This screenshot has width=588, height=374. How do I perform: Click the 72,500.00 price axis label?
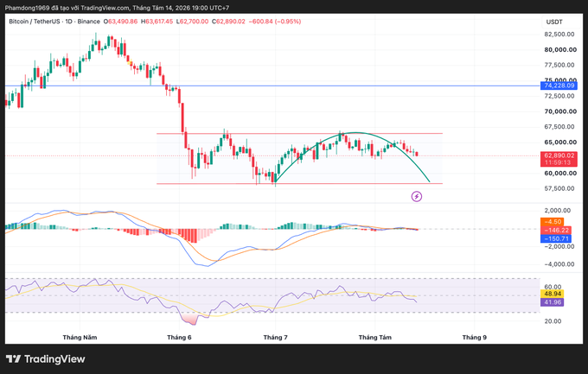(559, 96)
